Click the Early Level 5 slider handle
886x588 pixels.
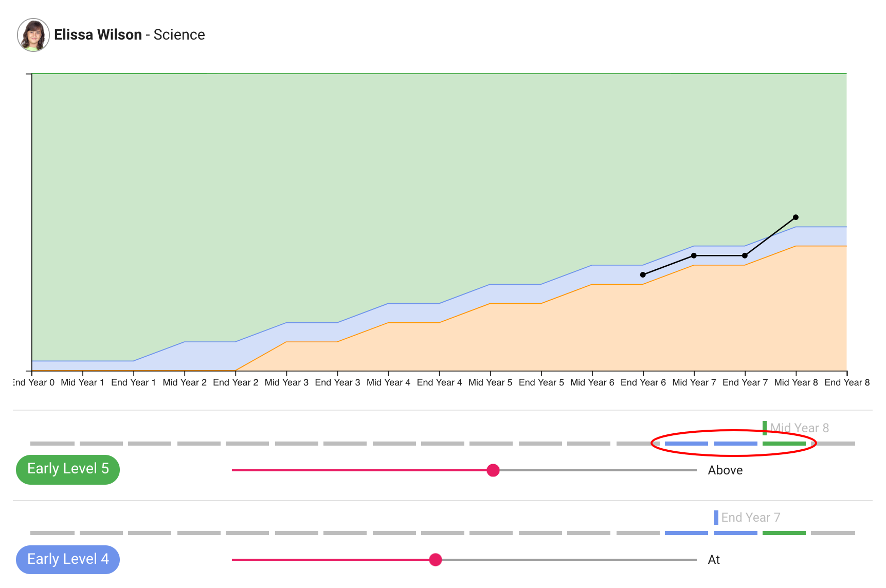coord(493,470)
